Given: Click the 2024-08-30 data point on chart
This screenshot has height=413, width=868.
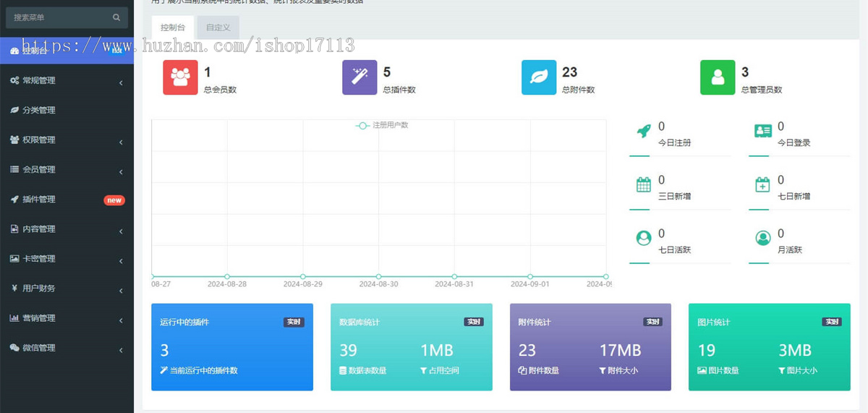Looking at the screenshot, I should coord(379,276).
